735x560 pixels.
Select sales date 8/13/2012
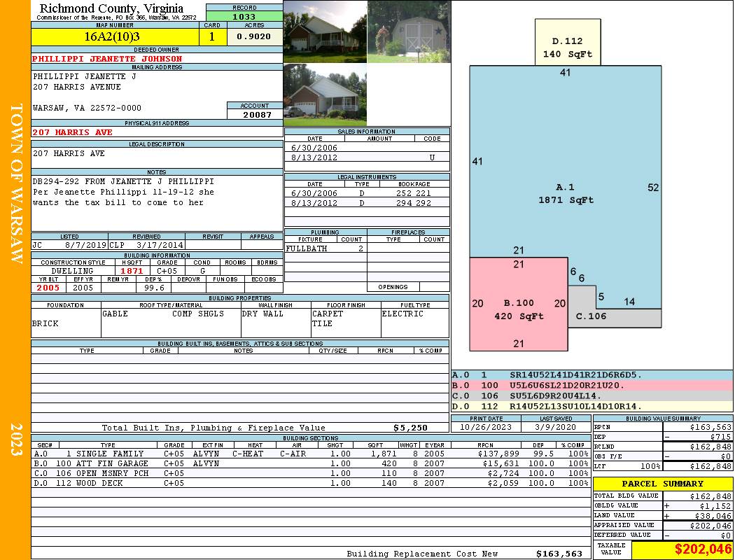click(314, 157)
